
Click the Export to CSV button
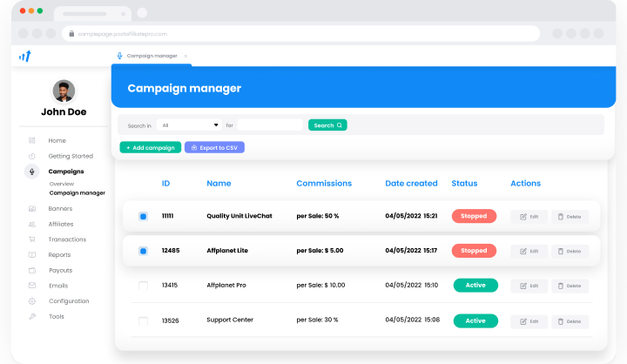(214, 148)
